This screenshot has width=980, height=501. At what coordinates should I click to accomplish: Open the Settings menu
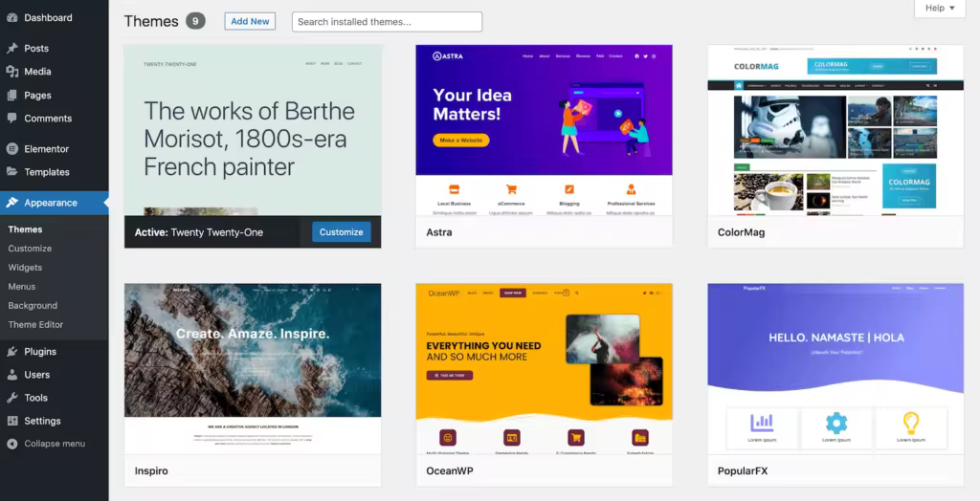click(x=55, y=421)
